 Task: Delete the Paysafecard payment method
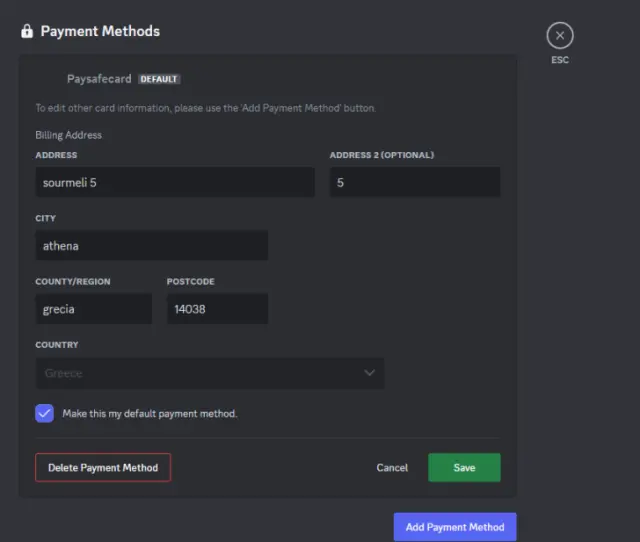(103, 467)
